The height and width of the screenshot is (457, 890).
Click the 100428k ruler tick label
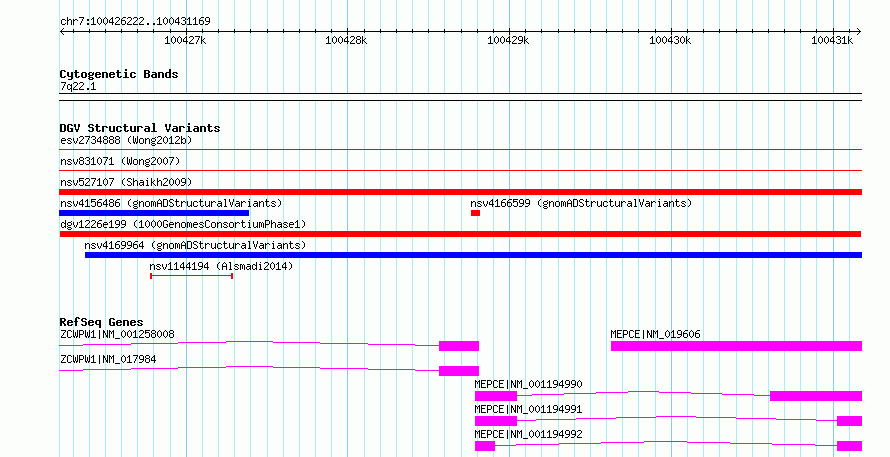click(346, 40)
